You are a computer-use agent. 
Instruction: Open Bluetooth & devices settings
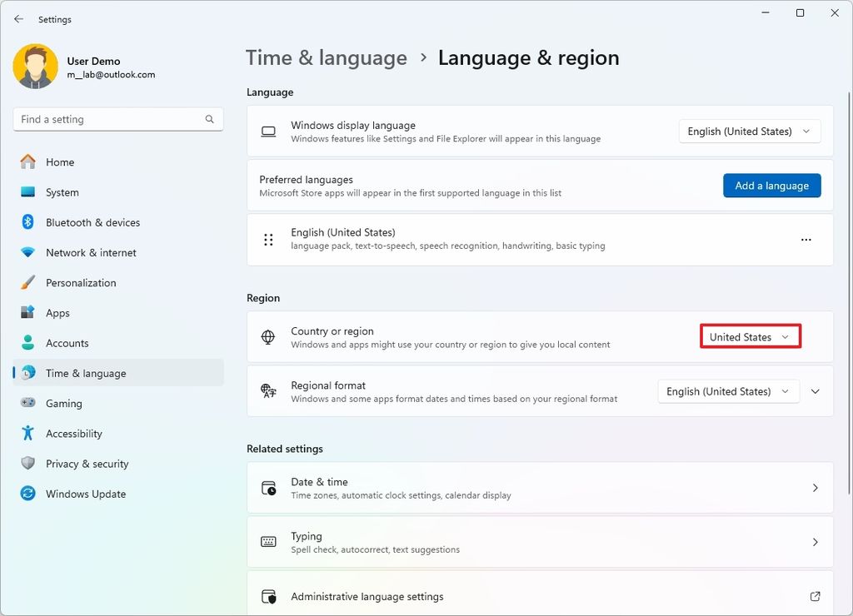[93, 222]
